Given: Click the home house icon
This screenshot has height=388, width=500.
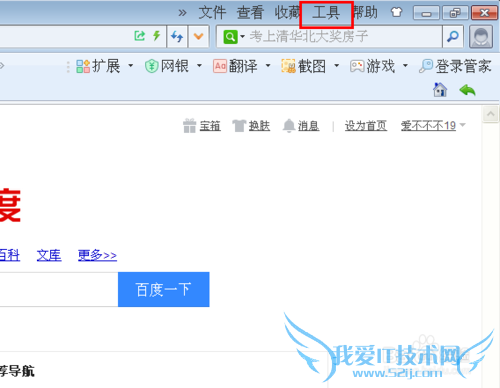Looking at the screenshot, I should (440, 90).
